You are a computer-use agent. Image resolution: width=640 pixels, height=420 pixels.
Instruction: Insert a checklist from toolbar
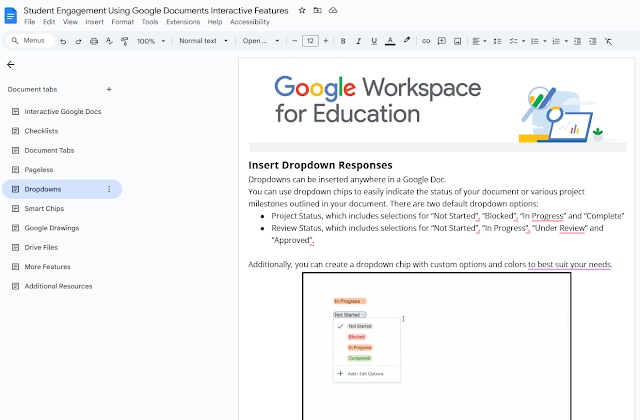coord(513,41)
